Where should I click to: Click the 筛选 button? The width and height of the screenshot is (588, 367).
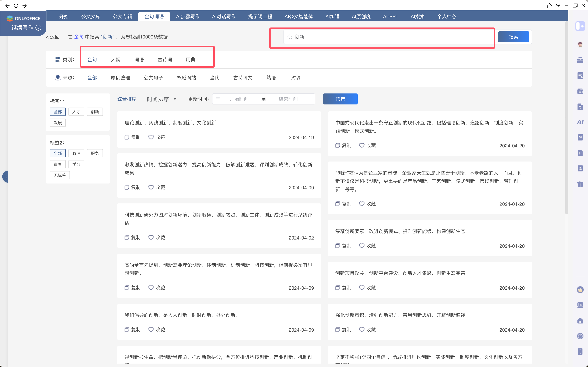click(x=340, y=99)
